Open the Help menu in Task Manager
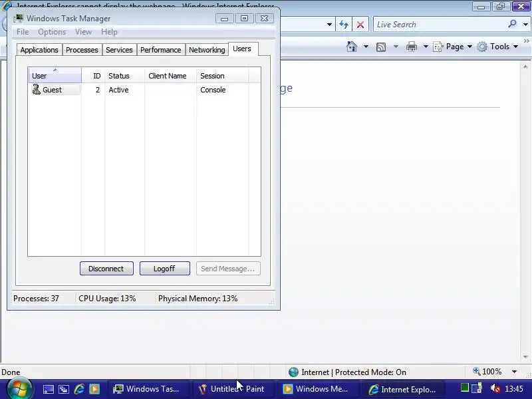Image resolution: width=532 pixels, height=399 pixels. (109, 32)
